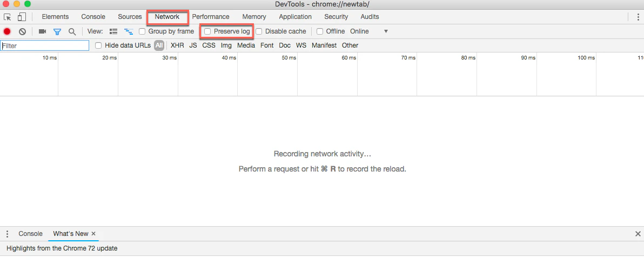Click the 50 ms timeline overview marker

(289, 58)
